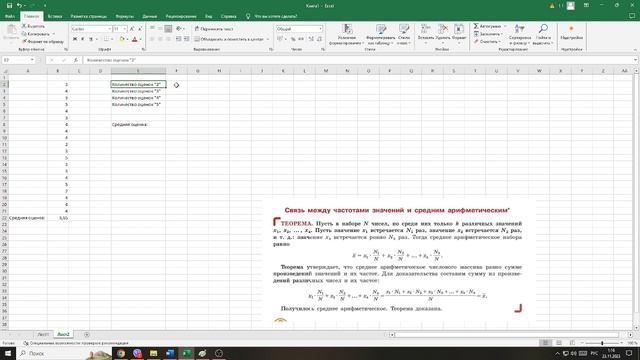Open the font name combo box
Viewport: 640px width, 360px height.
[x=91, y=29]
